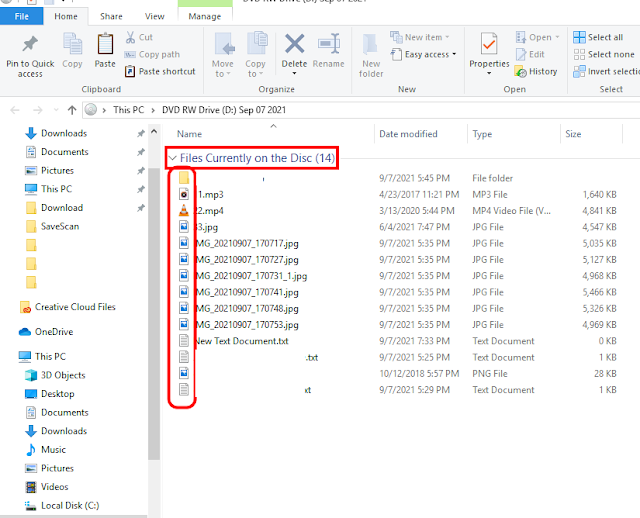640x518 pixels.
Task: Click the Copy to icon
Action: tap(257, 43)
